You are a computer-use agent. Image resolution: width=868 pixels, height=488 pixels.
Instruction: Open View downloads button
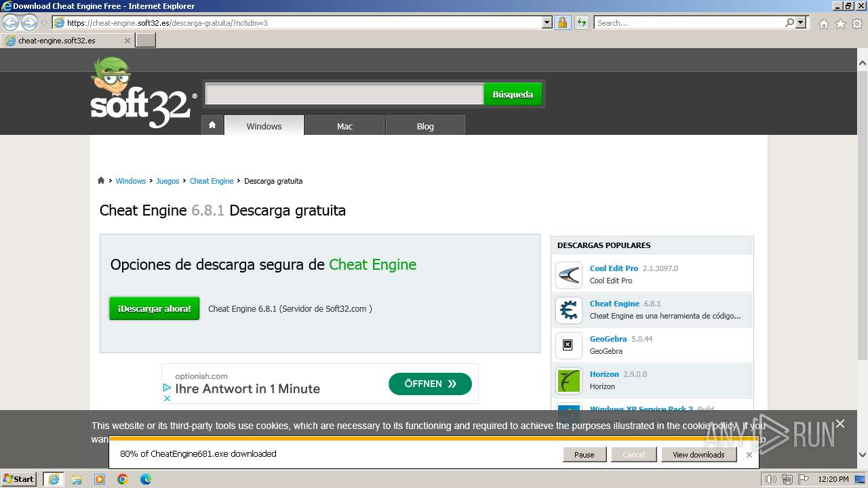coord(698,455)
